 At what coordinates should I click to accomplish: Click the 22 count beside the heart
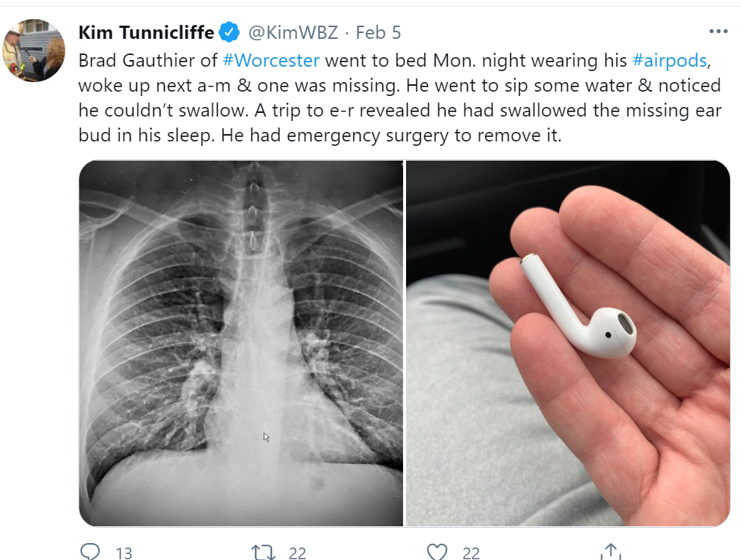(x=471, y=553)
